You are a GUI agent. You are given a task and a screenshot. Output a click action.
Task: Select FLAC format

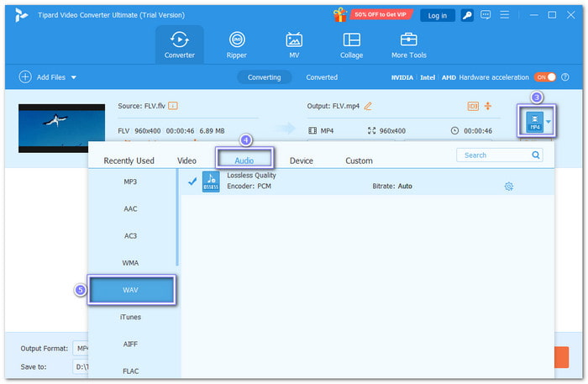(130, 371)
